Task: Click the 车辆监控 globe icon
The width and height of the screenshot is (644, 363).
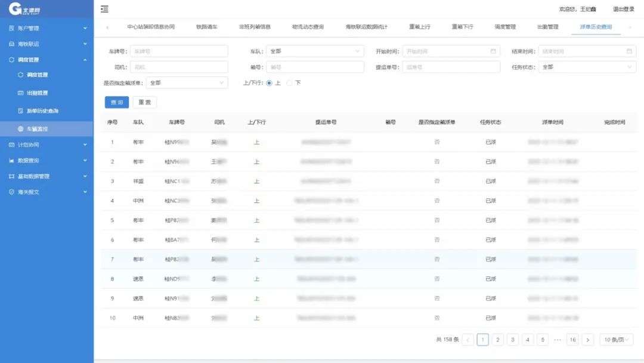Action: [21, 129]
